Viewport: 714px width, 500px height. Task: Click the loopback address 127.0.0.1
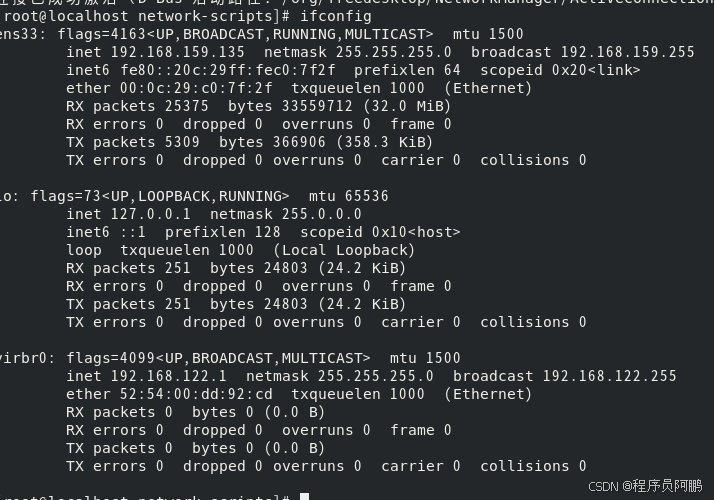151,214
